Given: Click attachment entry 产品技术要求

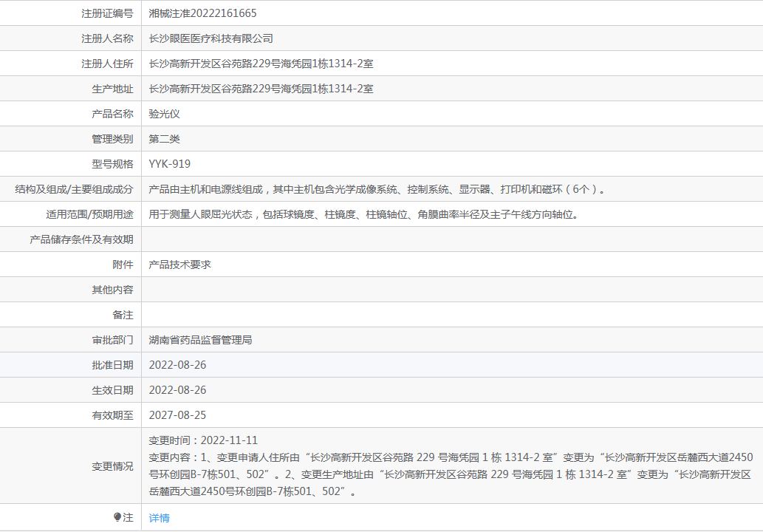Looking at the screenshot, I should [x=179, y=265].
